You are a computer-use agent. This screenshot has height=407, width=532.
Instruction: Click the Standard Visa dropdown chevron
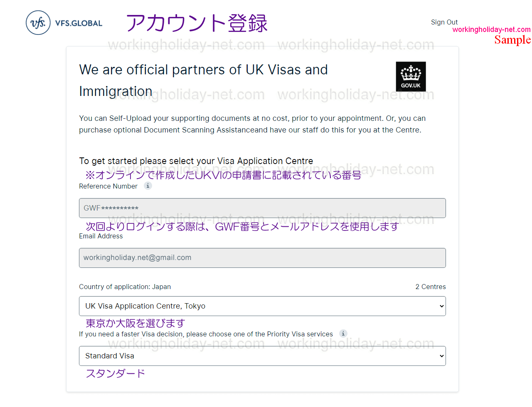[x=441, y=356]
